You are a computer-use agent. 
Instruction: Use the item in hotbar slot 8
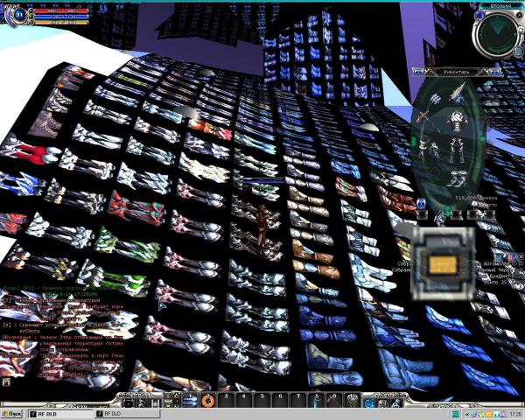coord(317,400)
